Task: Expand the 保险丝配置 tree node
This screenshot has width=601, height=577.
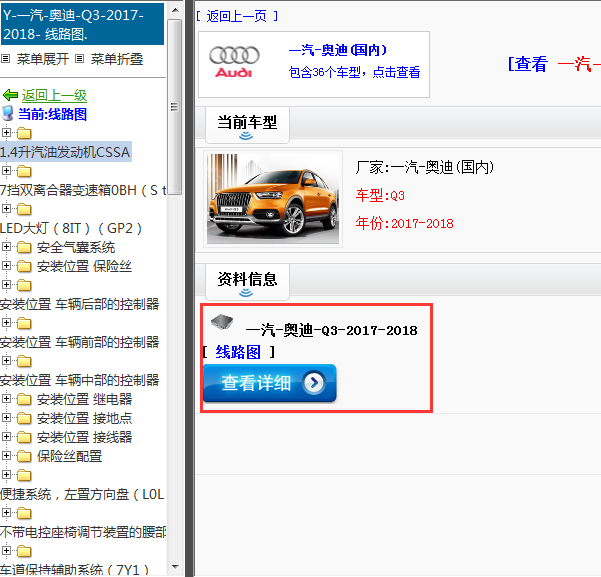Action: 6,455
